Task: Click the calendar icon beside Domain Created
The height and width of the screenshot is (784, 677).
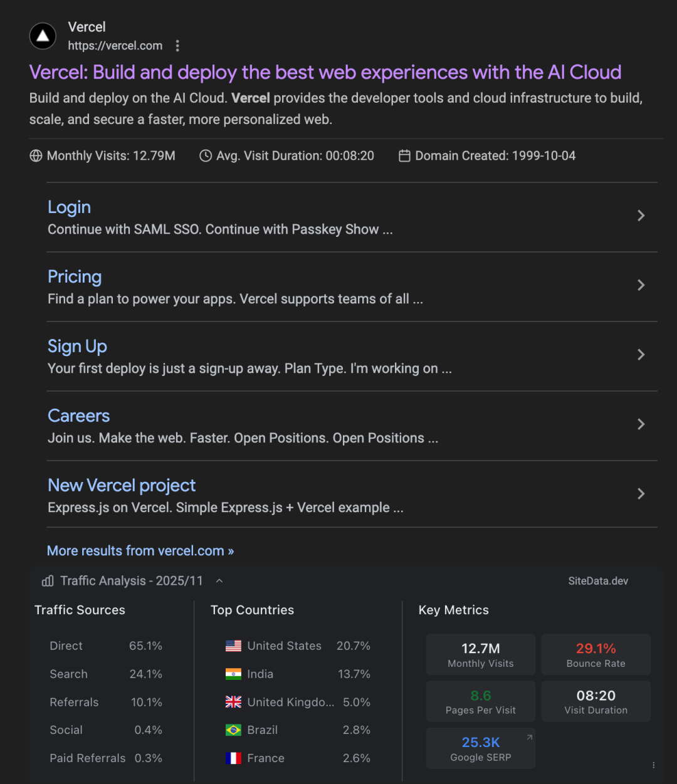Action: point(404,156)
